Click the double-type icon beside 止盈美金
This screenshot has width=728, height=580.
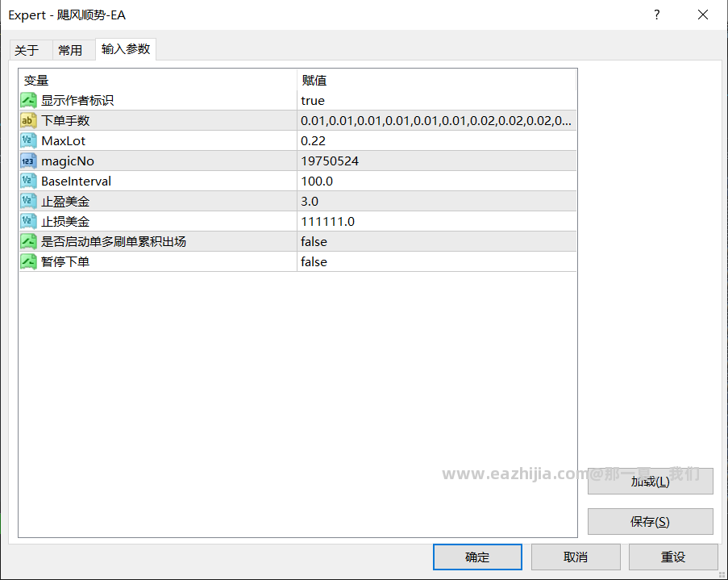click(28, 201)
